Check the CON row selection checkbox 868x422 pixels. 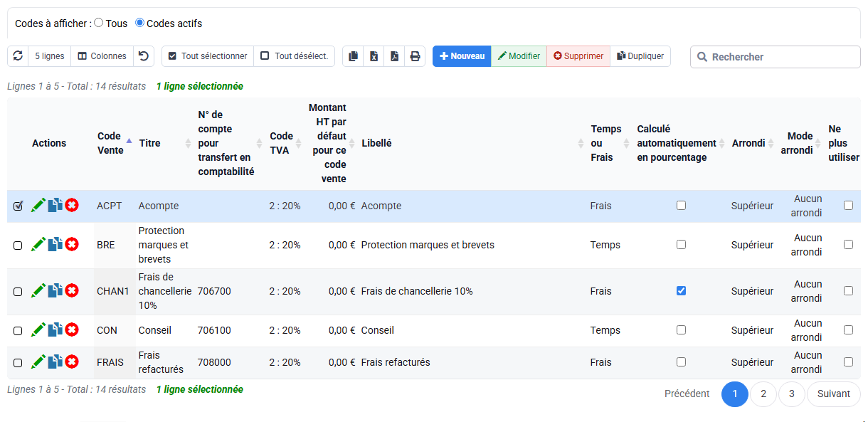tap(18, 331)
